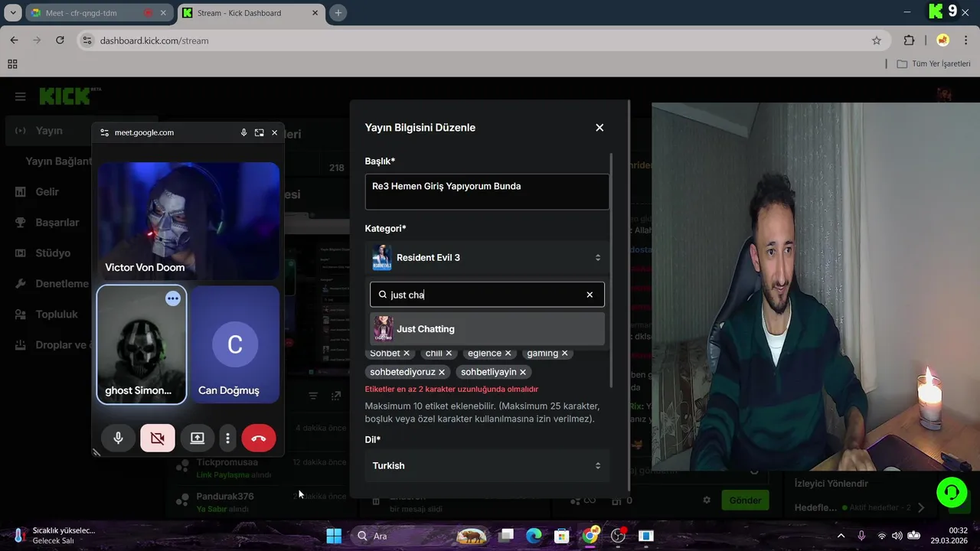Remove the chill tag
Screen dimensions: 980x551
449,353
